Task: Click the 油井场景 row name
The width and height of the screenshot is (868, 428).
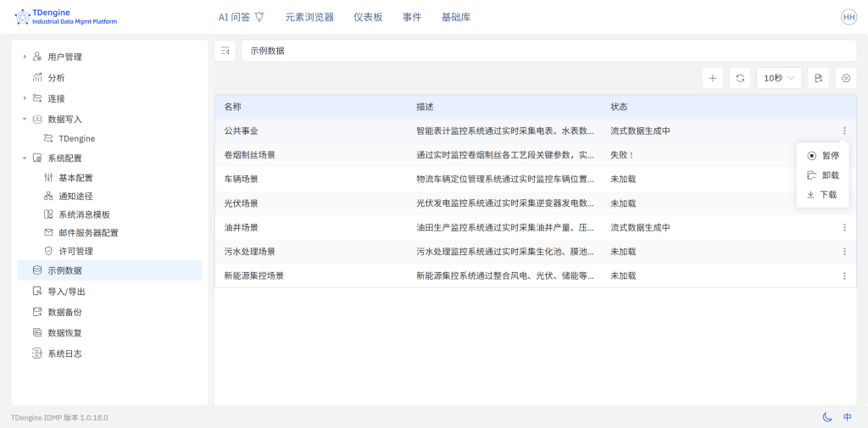Action: pos(242,228)
